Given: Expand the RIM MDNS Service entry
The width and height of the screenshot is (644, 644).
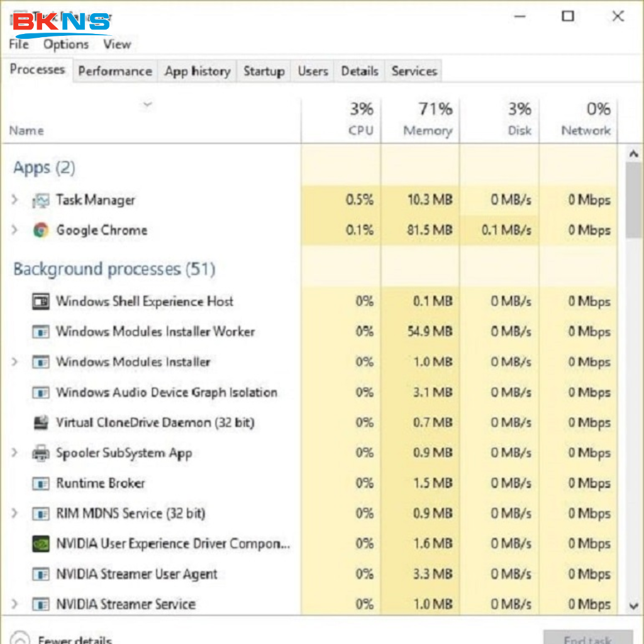Looking at the screenshot, I should pos(14,513).
